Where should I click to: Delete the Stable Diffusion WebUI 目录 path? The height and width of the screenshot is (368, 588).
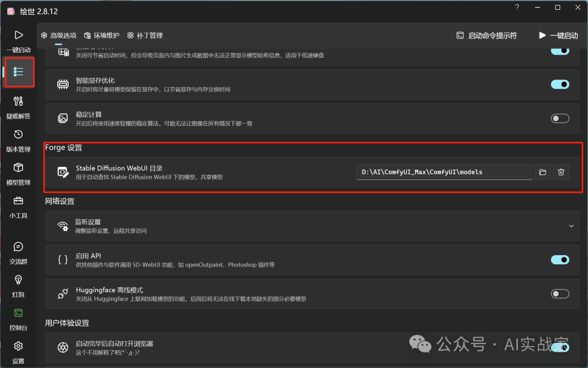[561, 172]
